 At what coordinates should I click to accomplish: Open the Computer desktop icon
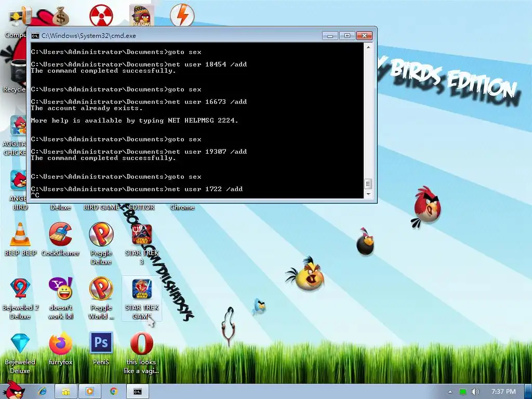click(x=15, y=22)
